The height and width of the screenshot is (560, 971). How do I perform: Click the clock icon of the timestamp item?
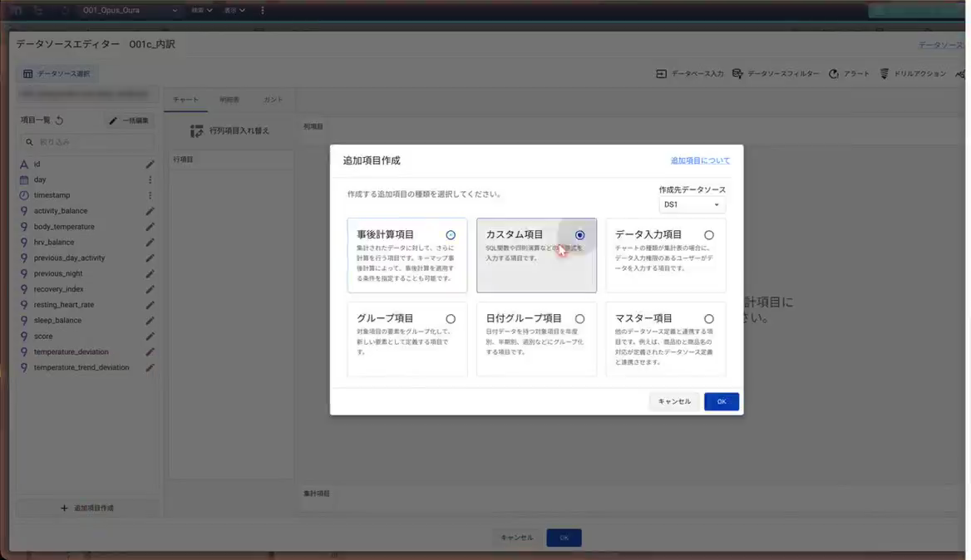tap(23, 195)
